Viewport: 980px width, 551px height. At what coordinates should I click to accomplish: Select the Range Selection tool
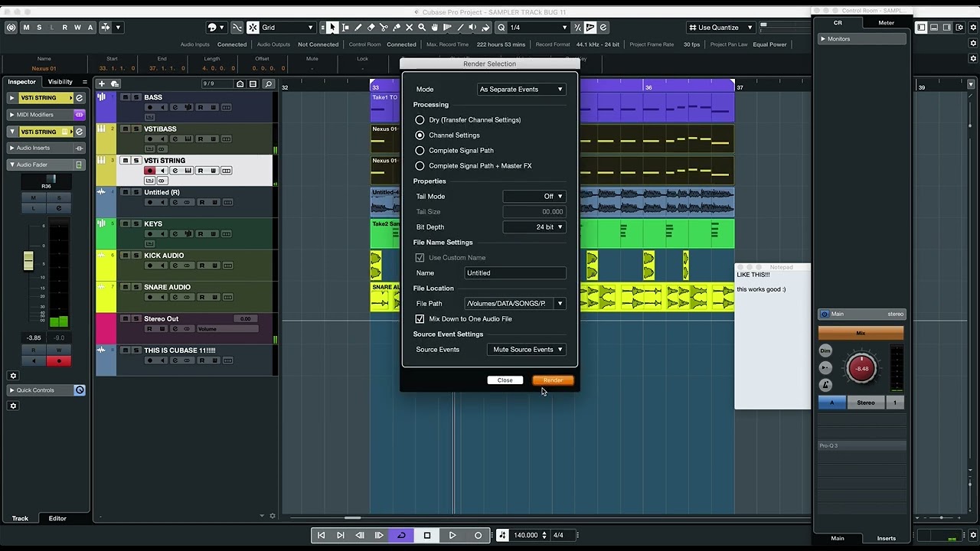point(345,28)
